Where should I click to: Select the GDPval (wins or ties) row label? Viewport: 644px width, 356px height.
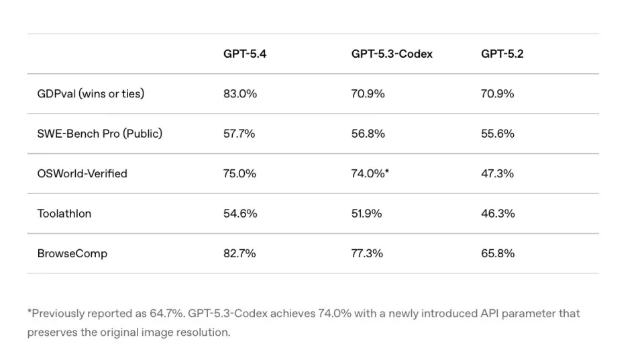coord(91,93)
